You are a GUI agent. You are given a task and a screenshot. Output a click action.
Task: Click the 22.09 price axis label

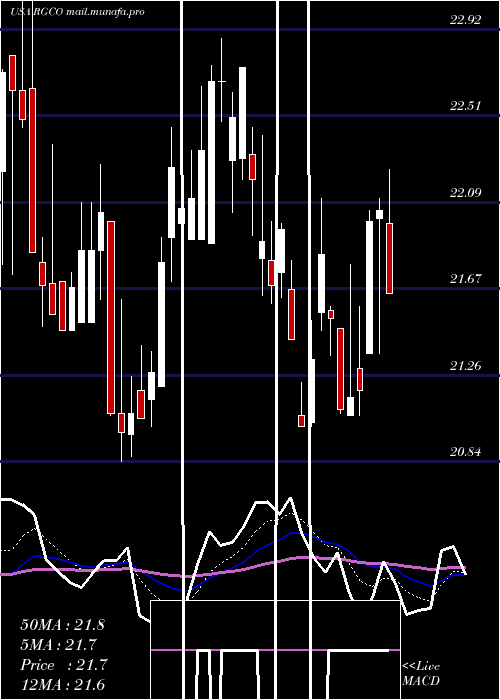point(466,193)
